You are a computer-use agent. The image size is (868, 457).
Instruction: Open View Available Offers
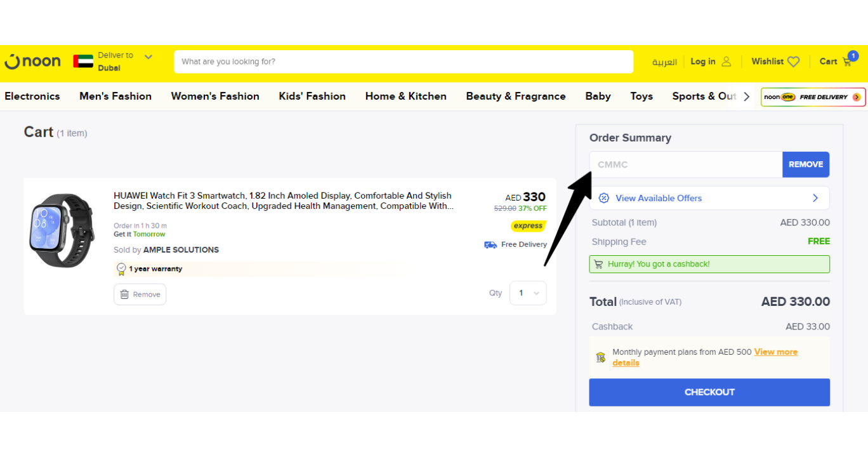709,198
